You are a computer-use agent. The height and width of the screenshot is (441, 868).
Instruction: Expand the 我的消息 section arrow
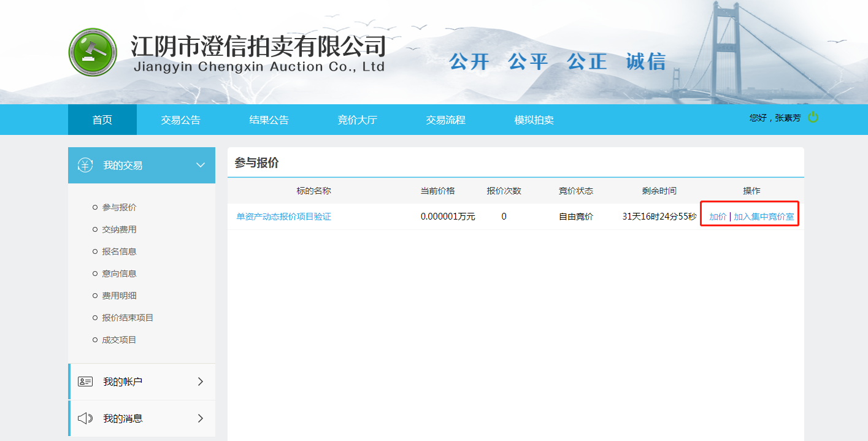pos(201,418)
